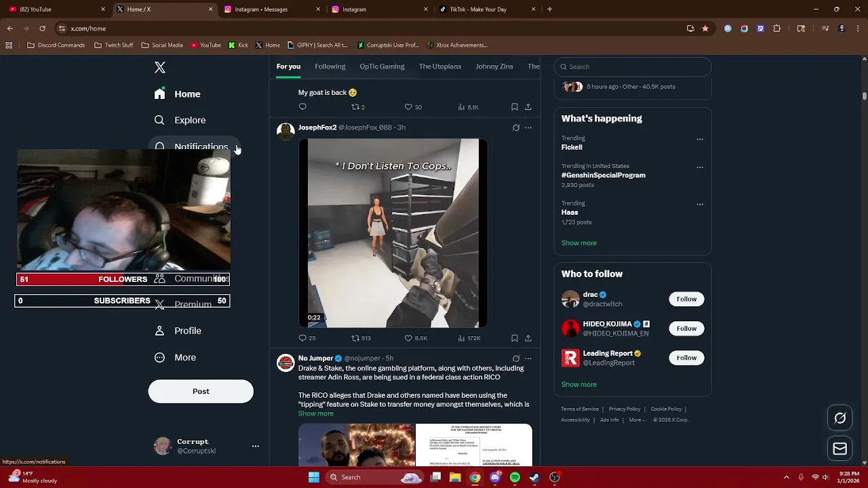The height and width of the screenshot is (488, 868).
Task: View analytics showing 172K views
Action: [x=469, y=338]
